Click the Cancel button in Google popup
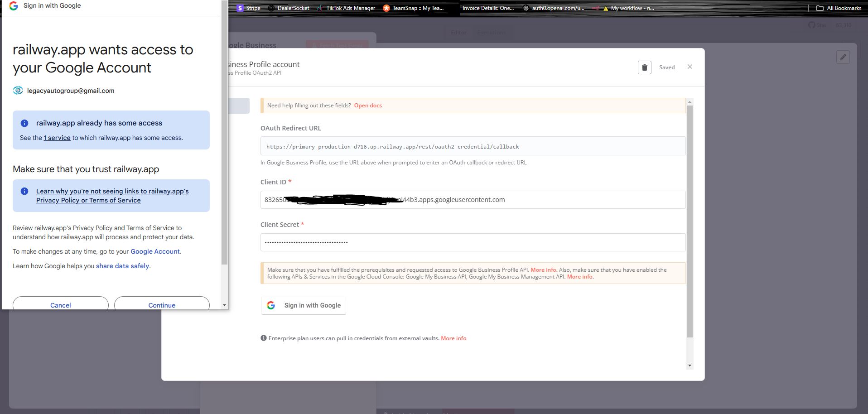Screen dimensions: 868x414 click(61, 303)
